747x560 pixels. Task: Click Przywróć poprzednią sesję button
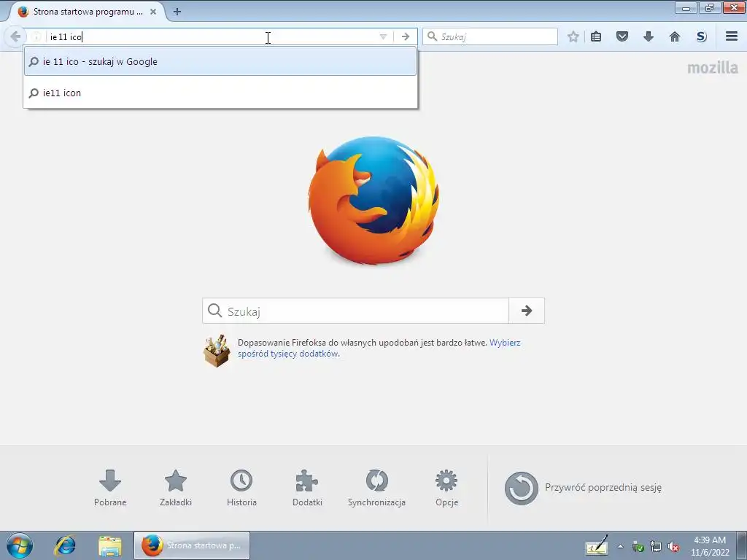pyautogui.click(x=583, y=488)
